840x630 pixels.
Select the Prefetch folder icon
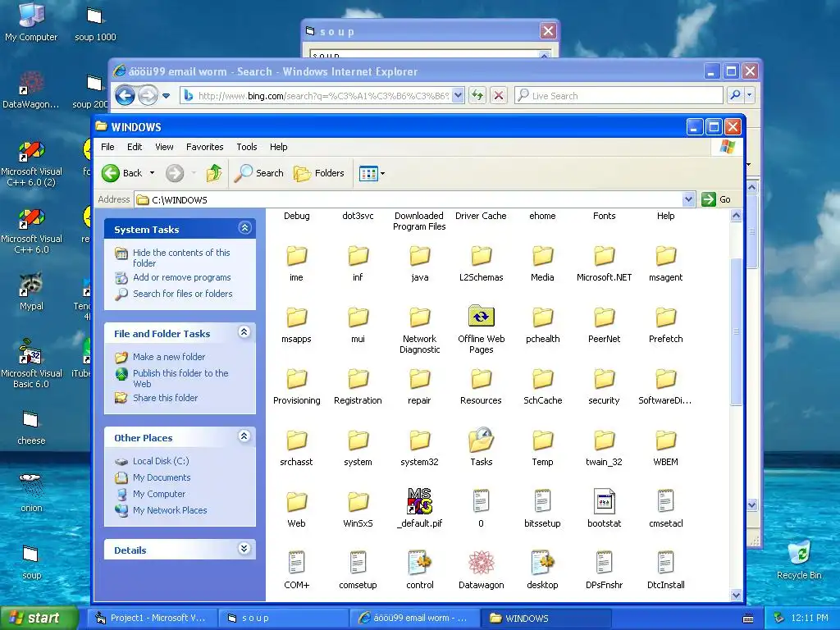click(665, 317)
